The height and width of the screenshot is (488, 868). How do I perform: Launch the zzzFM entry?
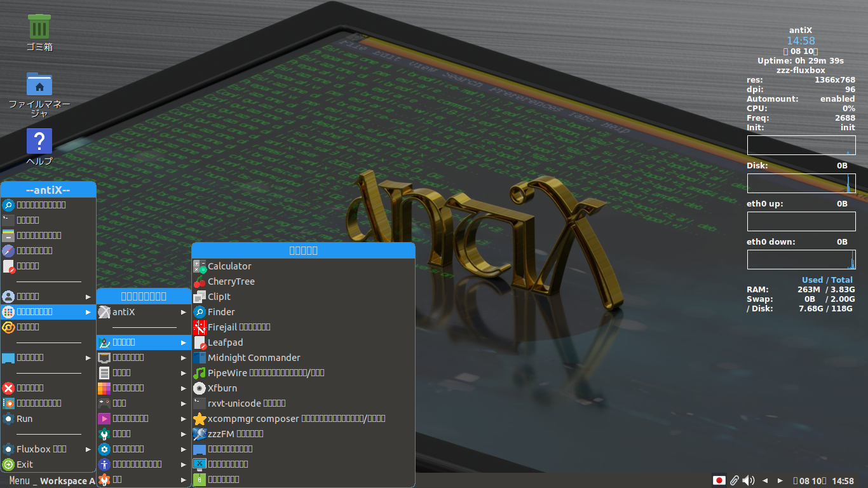coord(303,434)
